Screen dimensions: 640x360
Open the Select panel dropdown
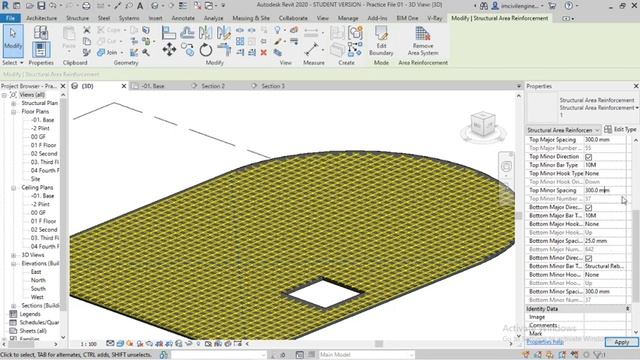point(13,63)
